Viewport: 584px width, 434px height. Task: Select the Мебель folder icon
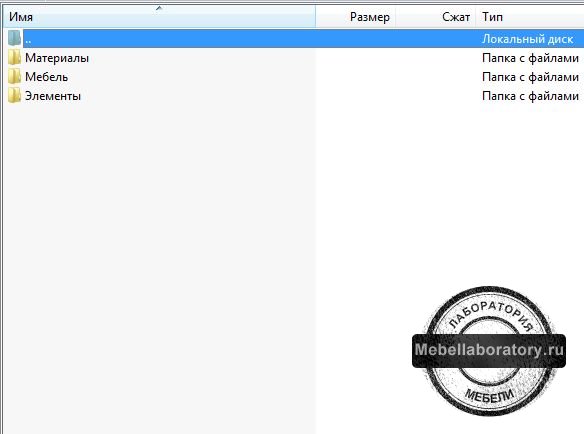pyautogui.click(x=15, y=77)
